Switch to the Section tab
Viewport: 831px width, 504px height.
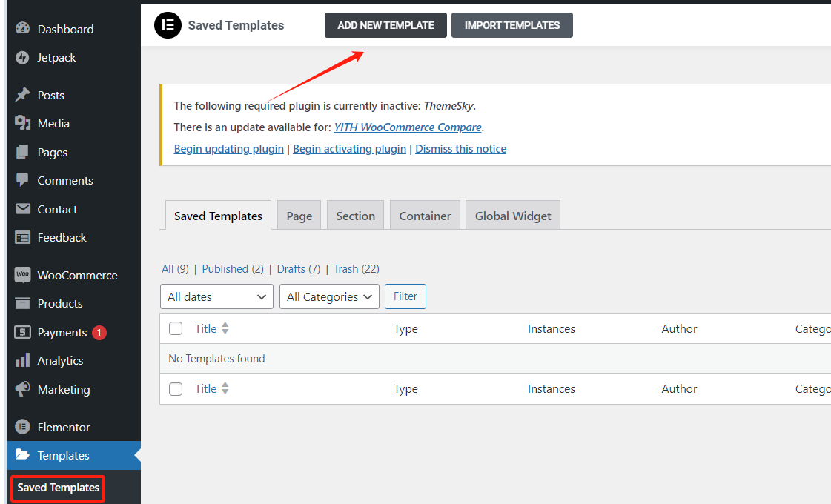point(355,216)
